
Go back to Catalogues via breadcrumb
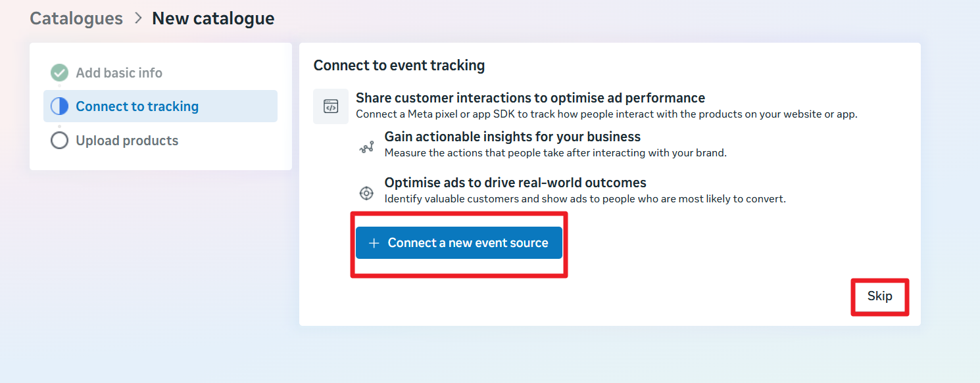[x=76, y=18]
